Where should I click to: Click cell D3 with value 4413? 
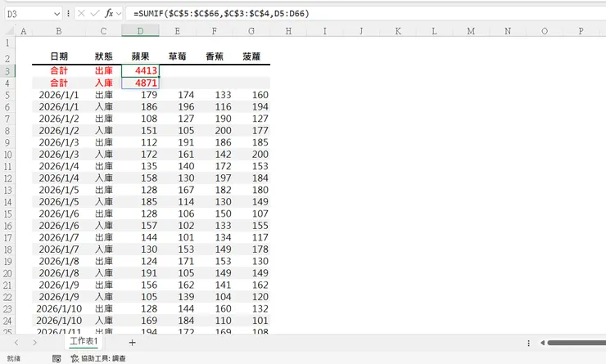[140, 70]
